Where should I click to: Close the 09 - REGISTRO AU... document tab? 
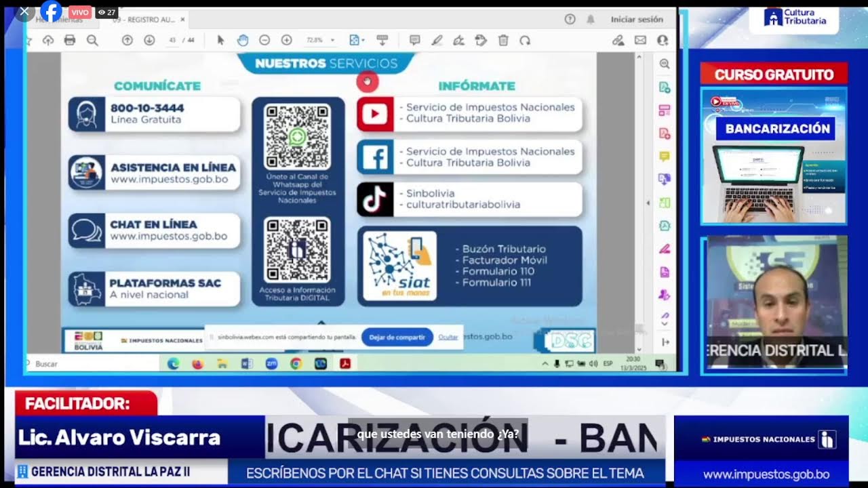[182, 20]
